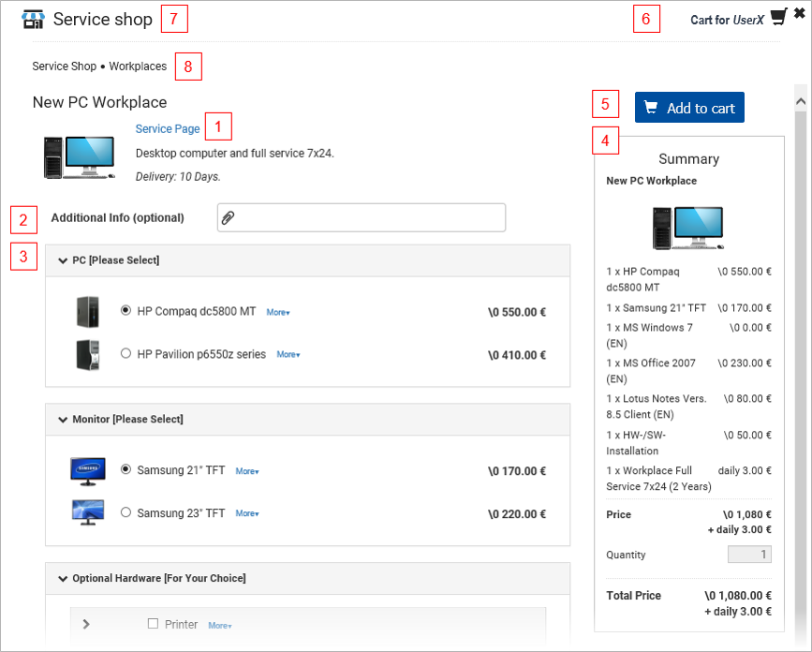Click the Samsung 23" TFT monitor thumbnail
812x652 pixels.
pos(87,511)
